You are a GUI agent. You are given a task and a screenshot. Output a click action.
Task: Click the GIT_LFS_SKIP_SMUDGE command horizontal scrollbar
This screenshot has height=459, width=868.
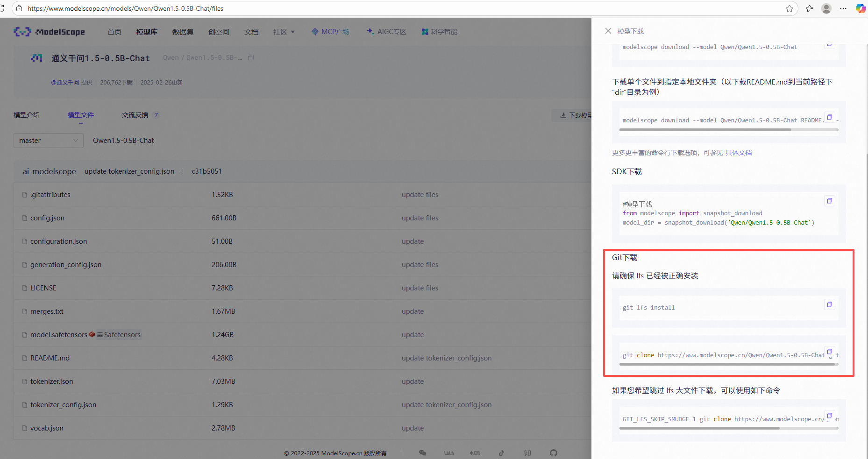pos(699,428)
